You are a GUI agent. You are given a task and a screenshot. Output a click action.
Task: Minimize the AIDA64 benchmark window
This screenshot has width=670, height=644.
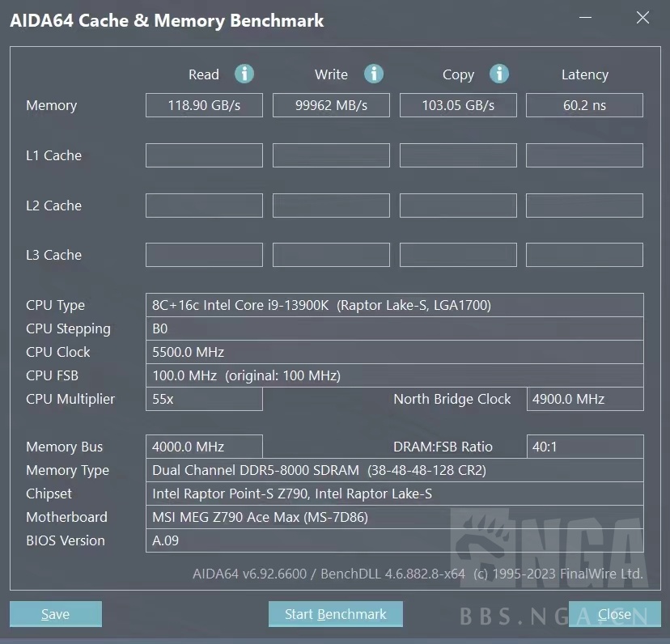point(584,17)
